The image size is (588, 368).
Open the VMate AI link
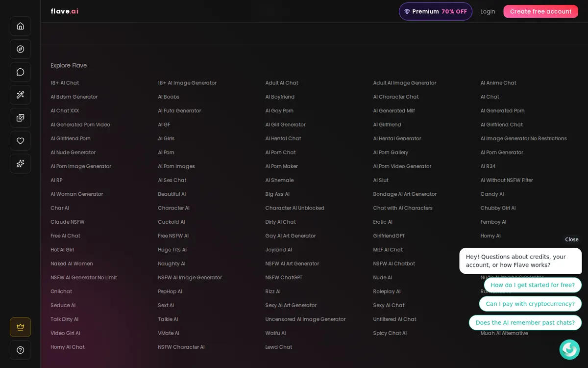coord(169,333)
